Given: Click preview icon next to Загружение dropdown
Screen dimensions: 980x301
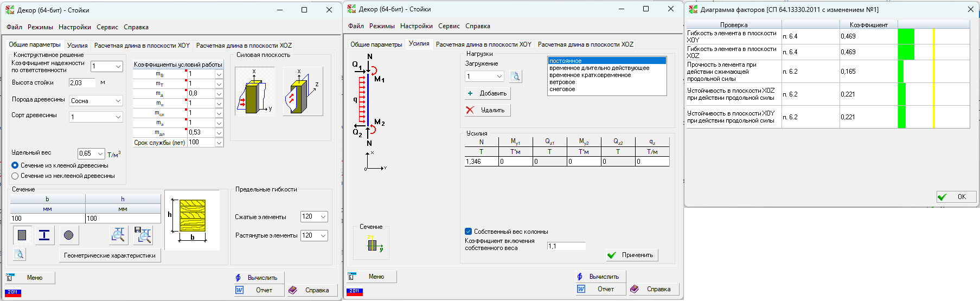Looking at the screenshot, I should click(x=516, y=76).
